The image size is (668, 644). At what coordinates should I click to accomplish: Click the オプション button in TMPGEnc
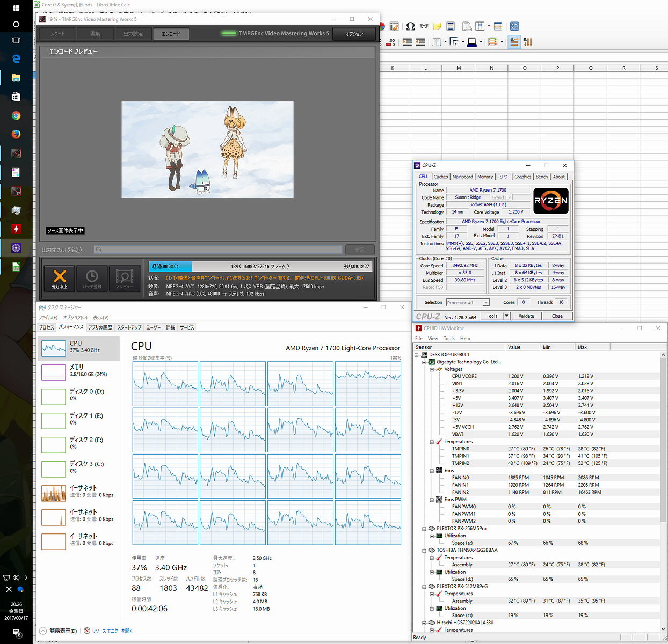click(354, 34)
